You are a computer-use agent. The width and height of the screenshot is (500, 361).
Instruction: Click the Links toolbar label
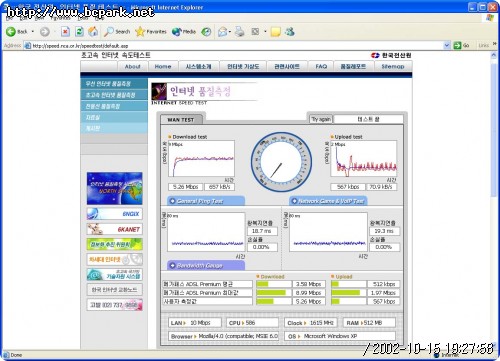tap(483, 45)
